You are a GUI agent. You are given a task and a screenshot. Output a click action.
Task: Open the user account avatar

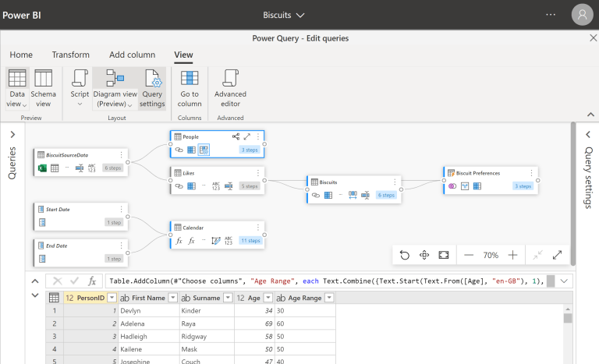click(582, 15)
